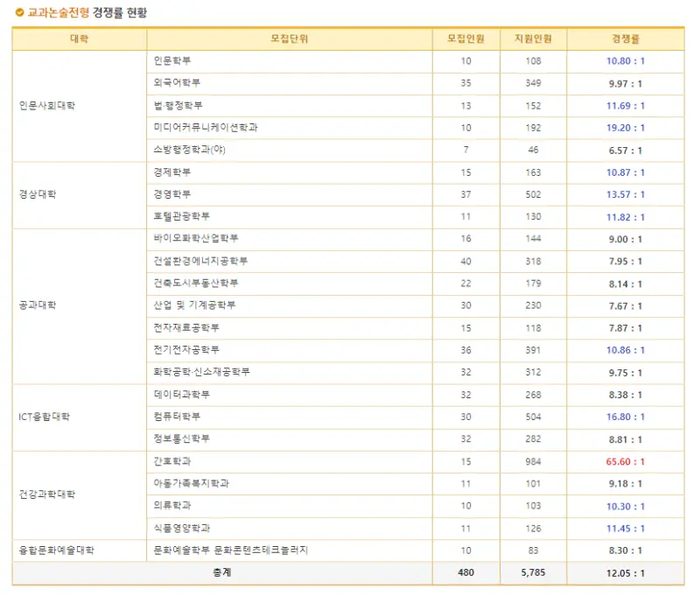Click the 11.45 : 1 competition ratio
This screenshot has width=700, height=596.
pos(626,529)
